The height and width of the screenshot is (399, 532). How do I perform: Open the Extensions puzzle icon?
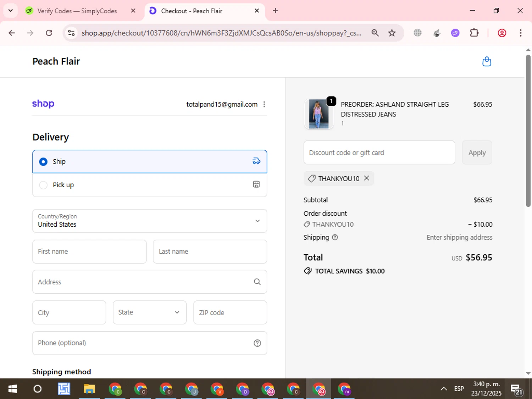tap(474, 33)
